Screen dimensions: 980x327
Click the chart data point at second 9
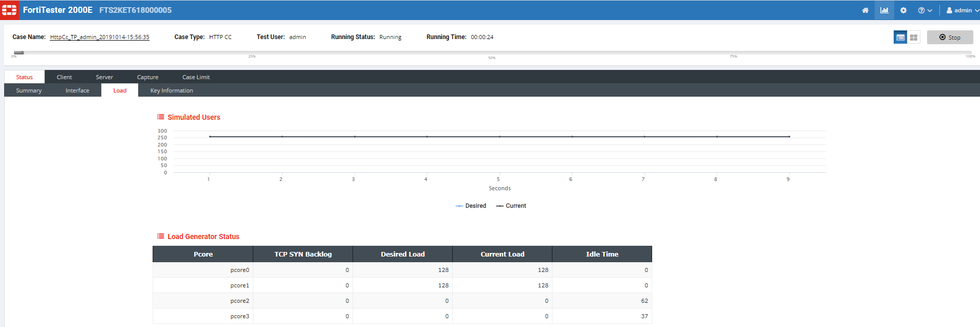(789, 137)
